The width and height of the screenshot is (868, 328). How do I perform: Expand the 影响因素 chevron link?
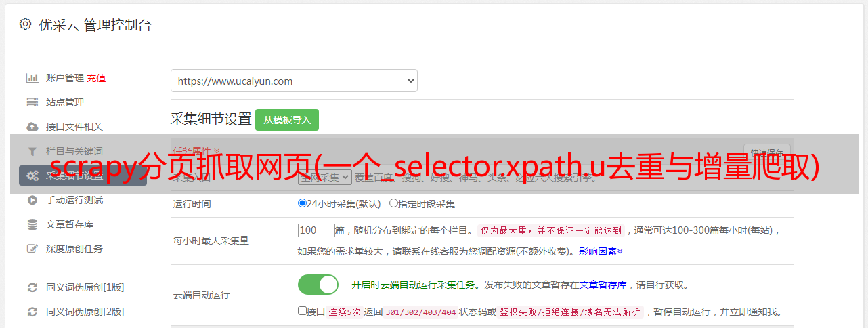pyautogui.click(x=601, y=251)
